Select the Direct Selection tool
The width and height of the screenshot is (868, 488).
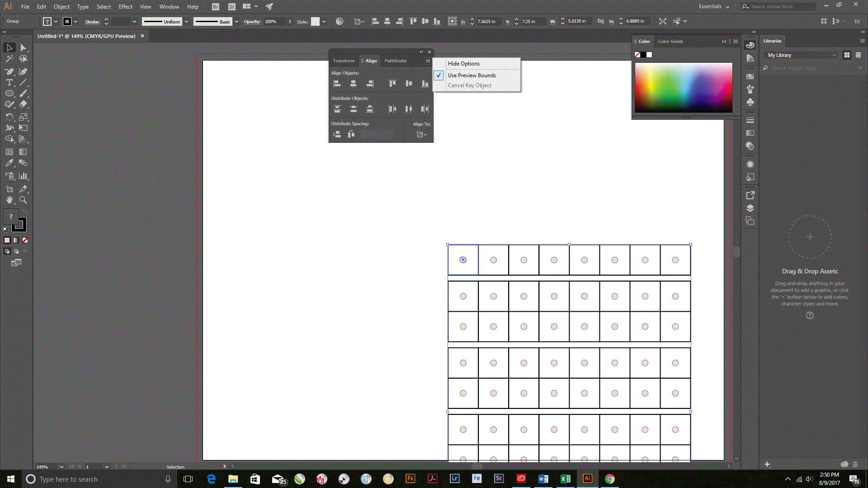pyautogui.click(x=23, y=47)
